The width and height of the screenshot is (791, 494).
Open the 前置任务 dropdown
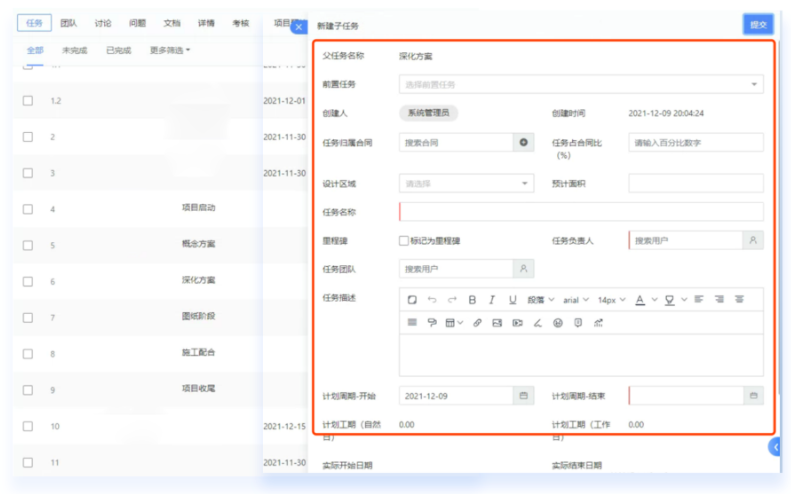(x=581, y=85)
